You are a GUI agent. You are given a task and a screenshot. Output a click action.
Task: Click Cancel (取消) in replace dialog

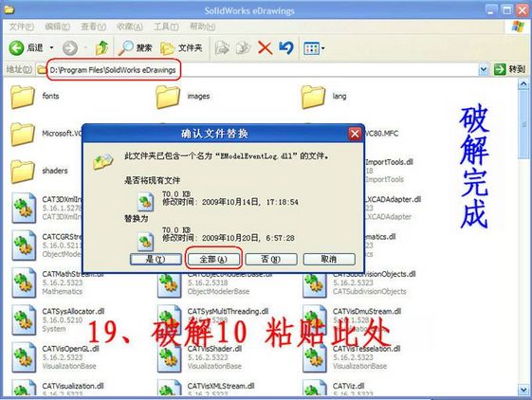(x=329, y=260)
